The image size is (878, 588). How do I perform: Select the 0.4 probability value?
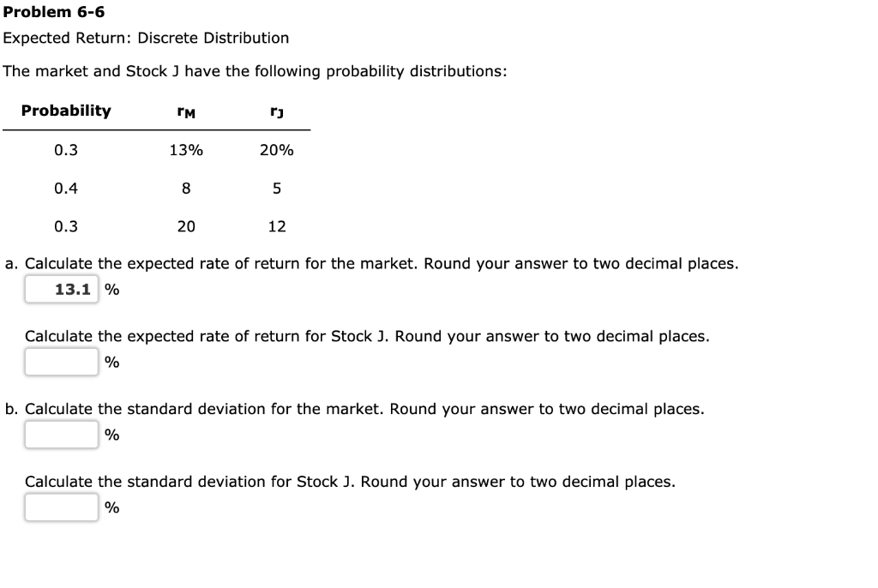click(x=65, y=188)
